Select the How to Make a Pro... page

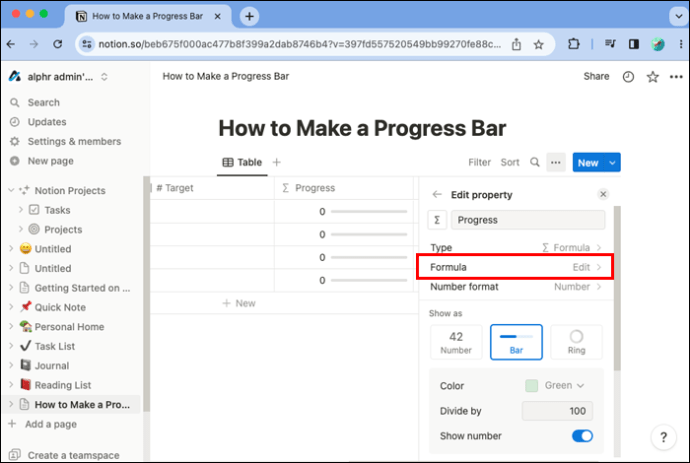(x=82, y=405)
